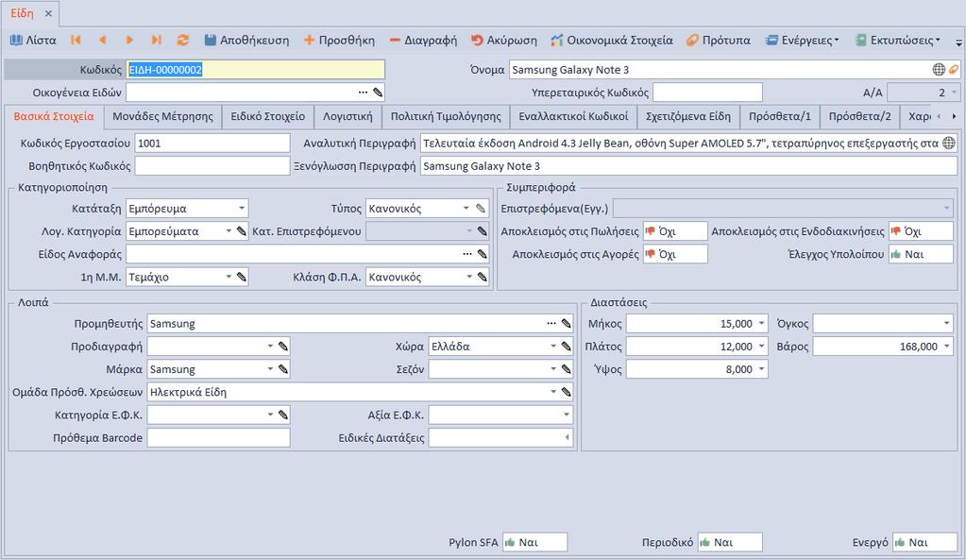
Task: Toggle Ενεργό Ναι
Action: point(924,542)
